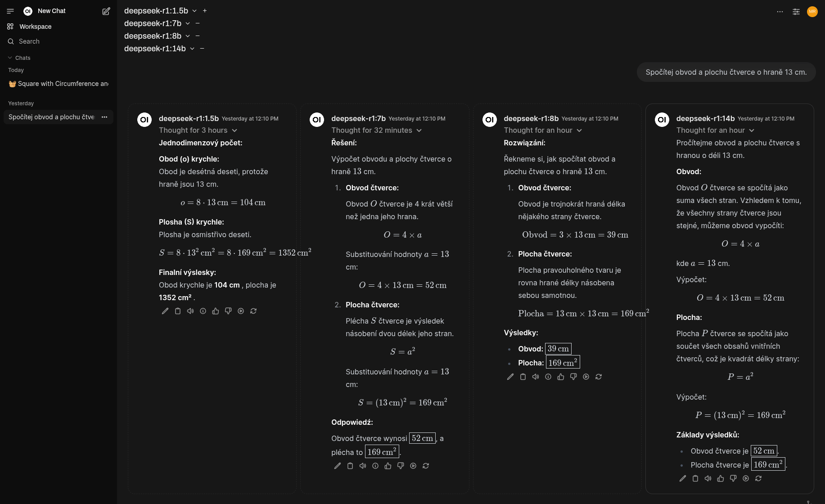
Task: Click the 1.5b response model avatar
Action: tap(144, 120)
